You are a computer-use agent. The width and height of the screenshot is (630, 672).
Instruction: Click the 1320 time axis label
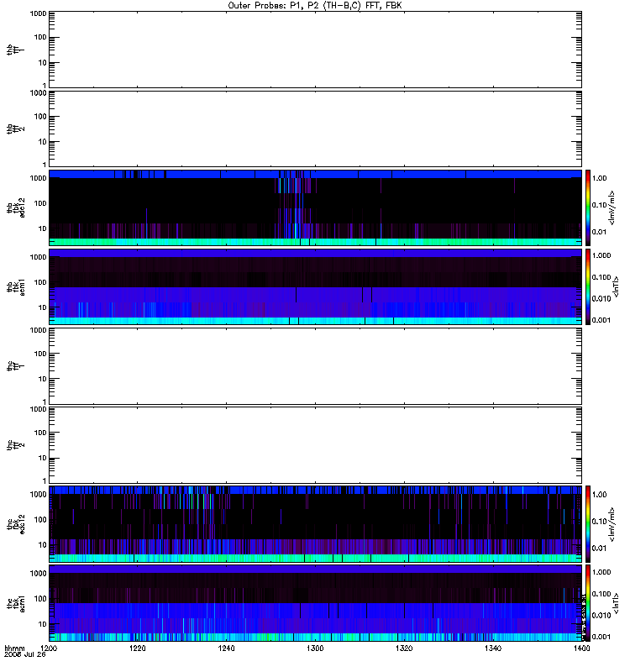click(x=404, y=648)
